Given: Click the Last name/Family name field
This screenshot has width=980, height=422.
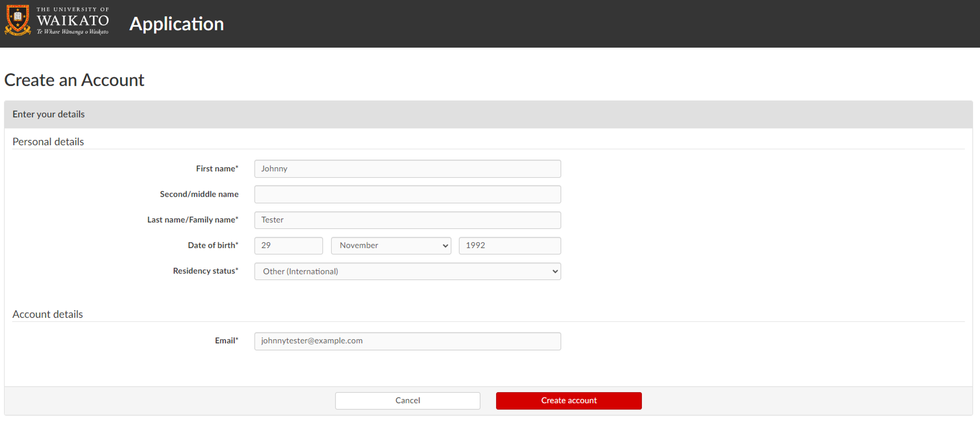Looking at the screenshot, I should [x=408, y=220].
